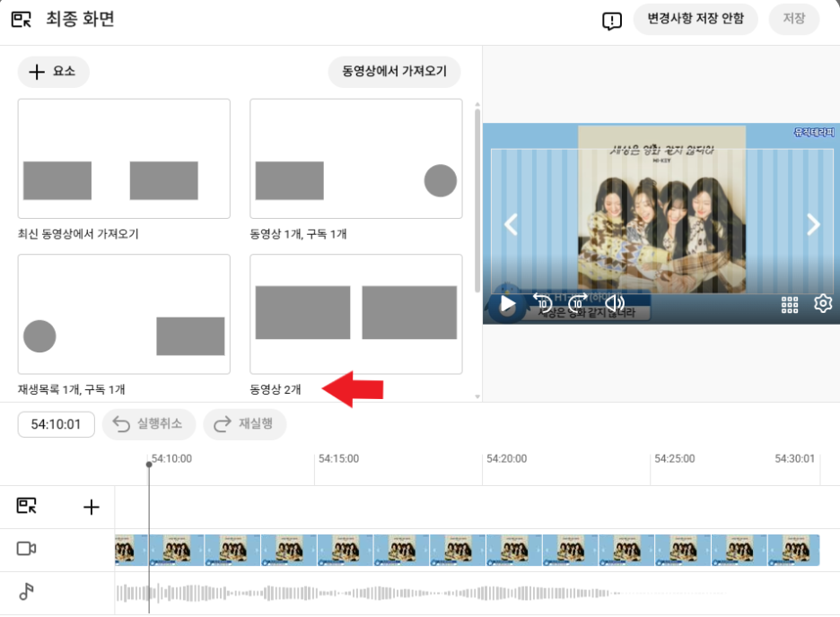840x617 pixels.
Task: Click the audio track music note icon
Action: (26, 591)
